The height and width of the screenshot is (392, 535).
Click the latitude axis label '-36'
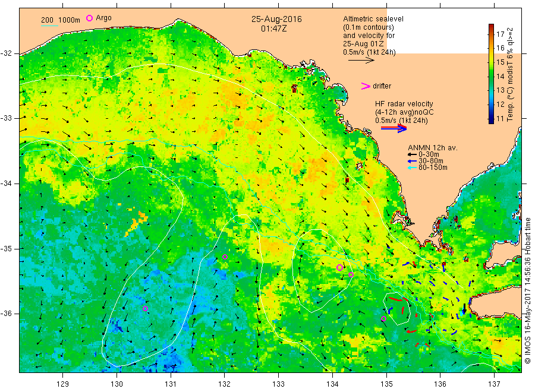pos(6,314)
